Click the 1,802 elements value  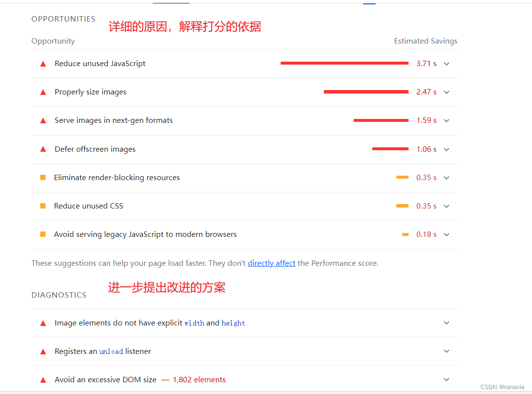[199, 380]
